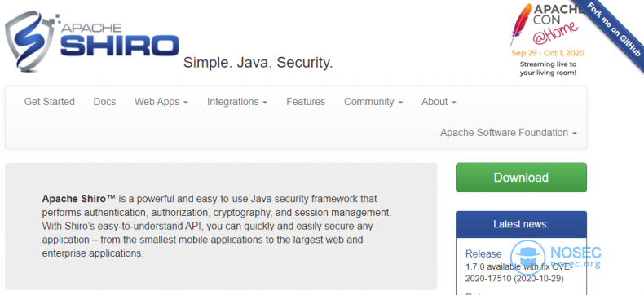
Task: Open the Get Started page
Action: (x=49, y=102)
